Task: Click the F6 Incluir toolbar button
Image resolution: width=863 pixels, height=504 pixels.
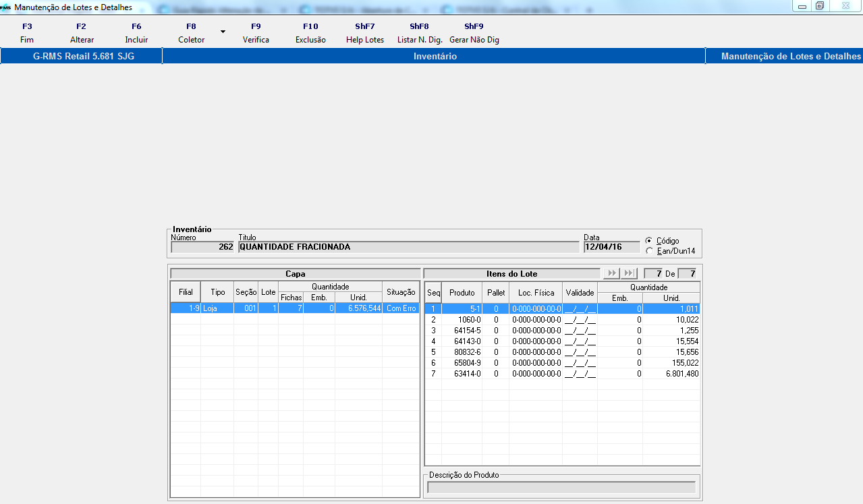Action: [136, 33]
